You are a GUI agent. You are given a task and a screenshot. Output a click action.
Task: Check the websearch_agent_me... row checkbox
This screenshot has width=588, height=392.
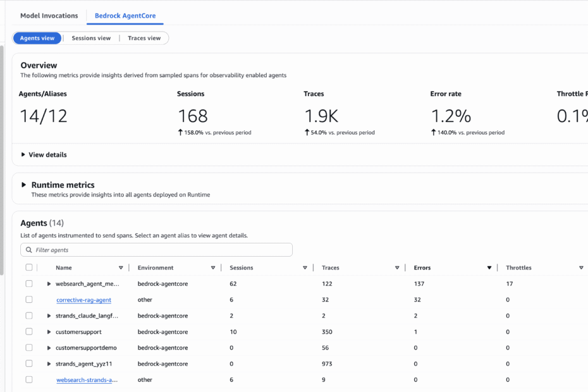click(29, 284)
